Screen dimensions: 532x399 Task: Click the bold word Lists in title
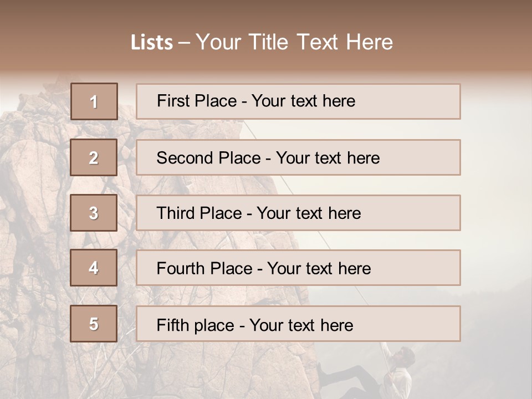tap(152, 43)
